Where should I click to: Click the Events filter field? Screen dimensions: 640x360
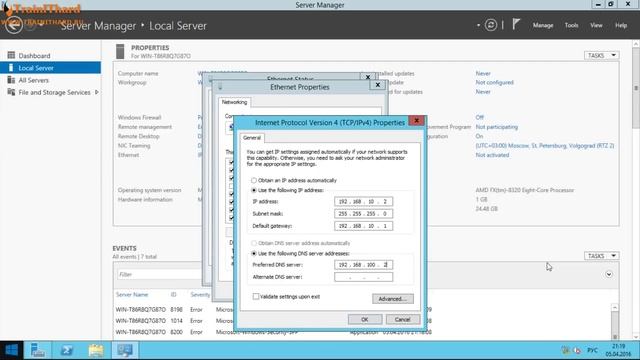pyautogui.click(x=159, y=274)
